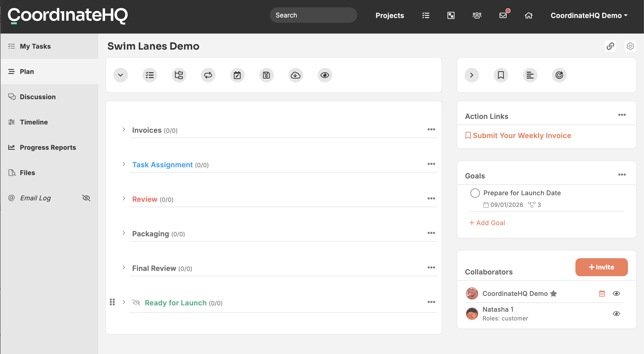Open the task list icon in top navigation
Screen dimensions: 644x354
click(426, 16)
